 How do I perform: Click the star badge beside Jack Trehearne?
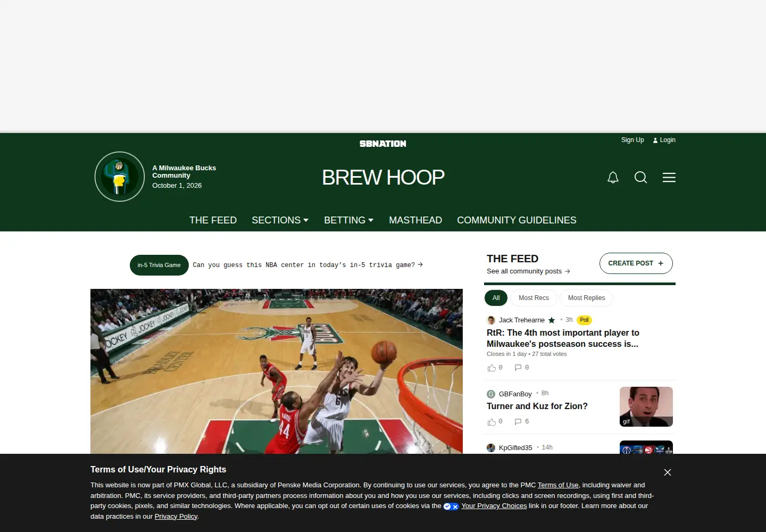point(552,320)
